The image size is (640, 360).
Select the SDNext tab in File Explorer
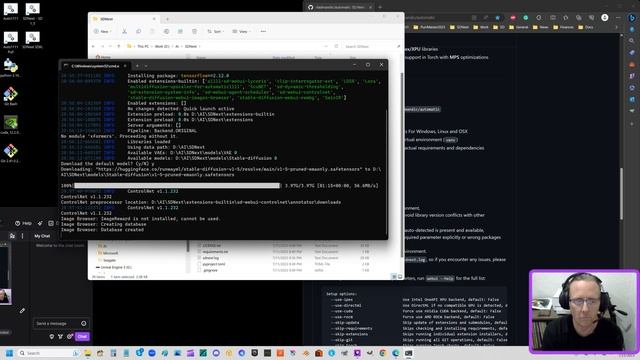(124, 19)
